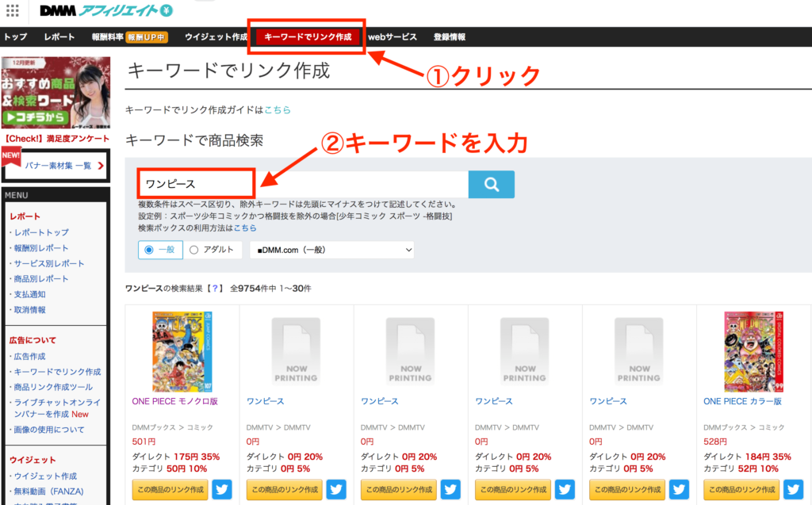Open サービス別レポート in sidebar menu

point(48,264)
